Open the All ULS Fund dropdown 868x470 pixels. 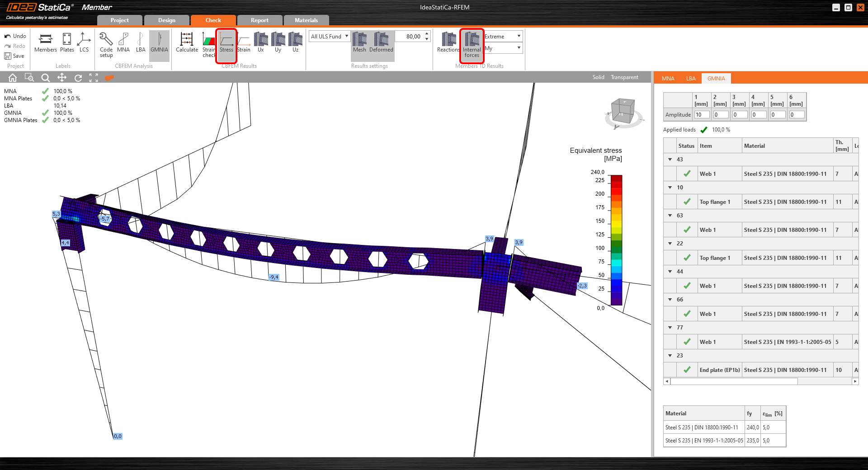coord(330,37)
